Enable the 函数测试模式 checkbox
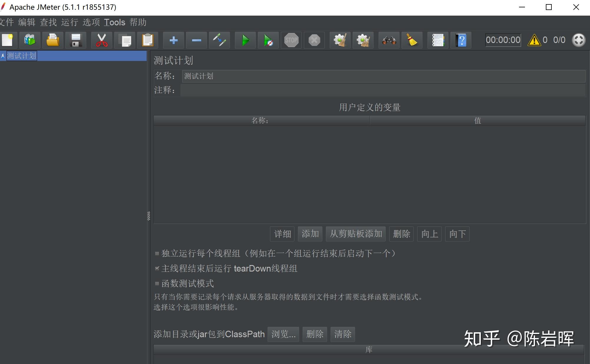 [157, 283]
